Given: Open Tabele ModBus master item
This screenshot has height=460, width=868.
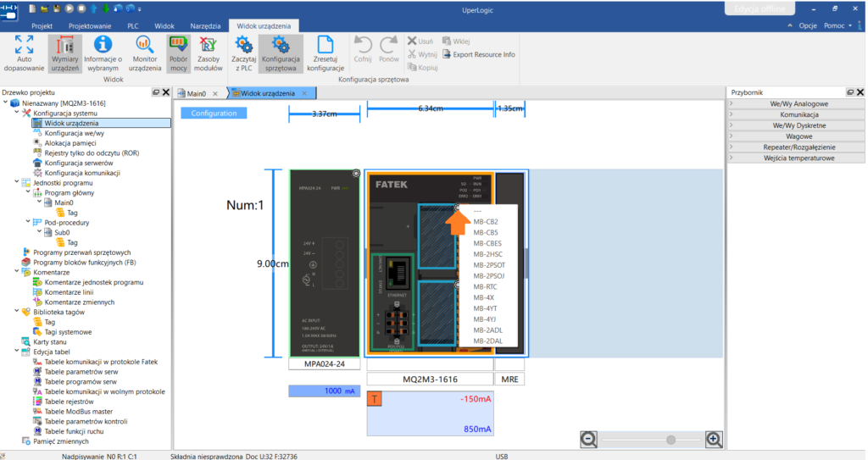Looking at the screenshot, I should coord(79,411).
